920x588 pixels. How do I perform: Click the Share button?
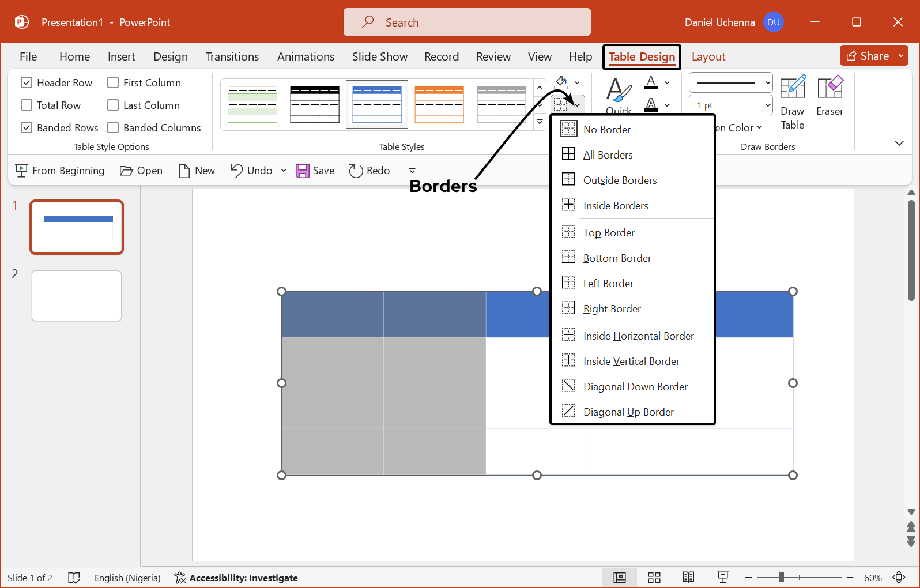coord(868,56)
